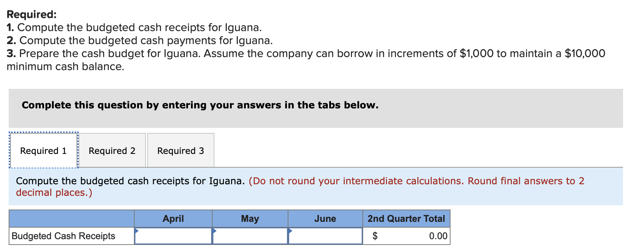Select the June column header
644x250 pixels.
pyautogui.click(x=325, y=219)
